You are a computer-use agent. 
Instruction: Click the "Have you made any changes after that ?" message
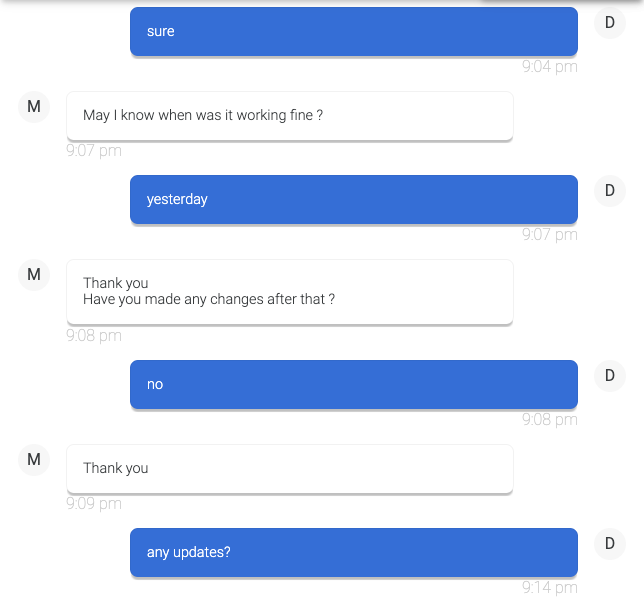[x=289, y=292]
